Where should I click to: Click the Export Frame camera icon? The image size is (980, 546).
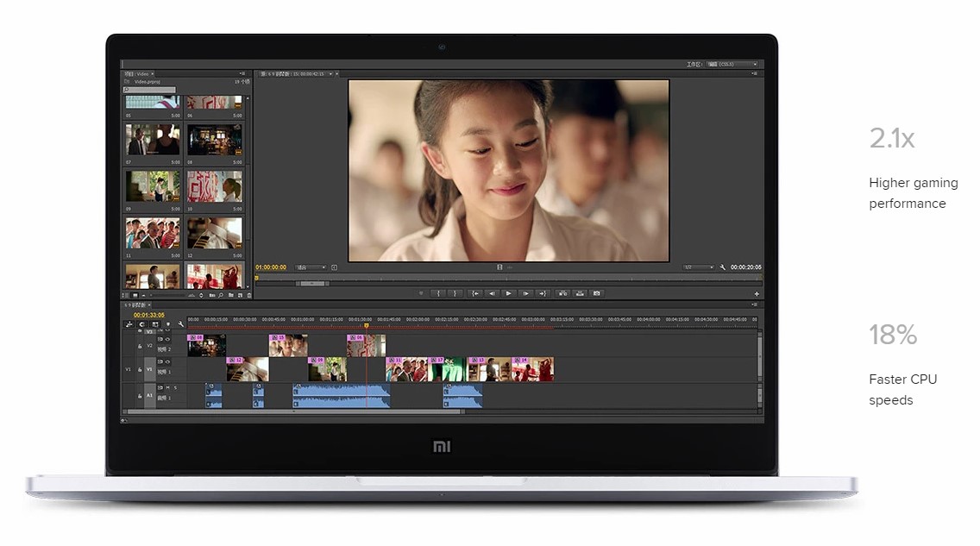point(598,292)
